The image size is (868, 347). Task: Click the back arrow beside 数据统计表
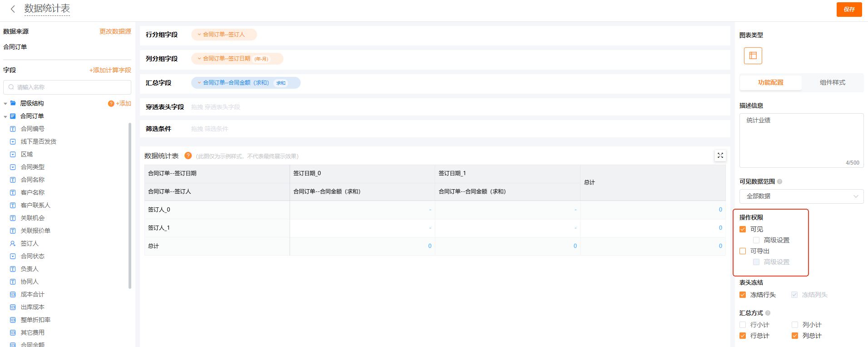13,9
